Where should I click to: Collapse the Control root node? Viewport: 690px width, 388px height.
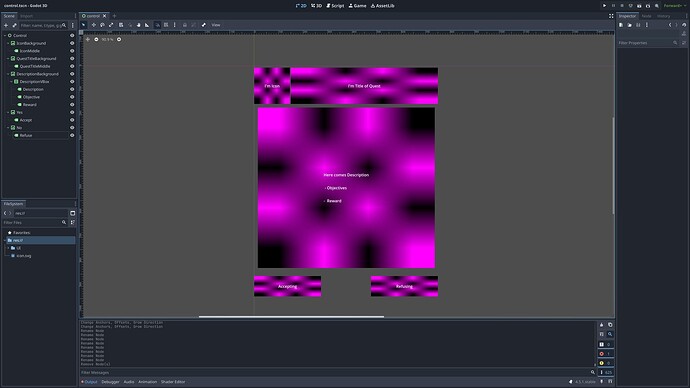(5, 36)
